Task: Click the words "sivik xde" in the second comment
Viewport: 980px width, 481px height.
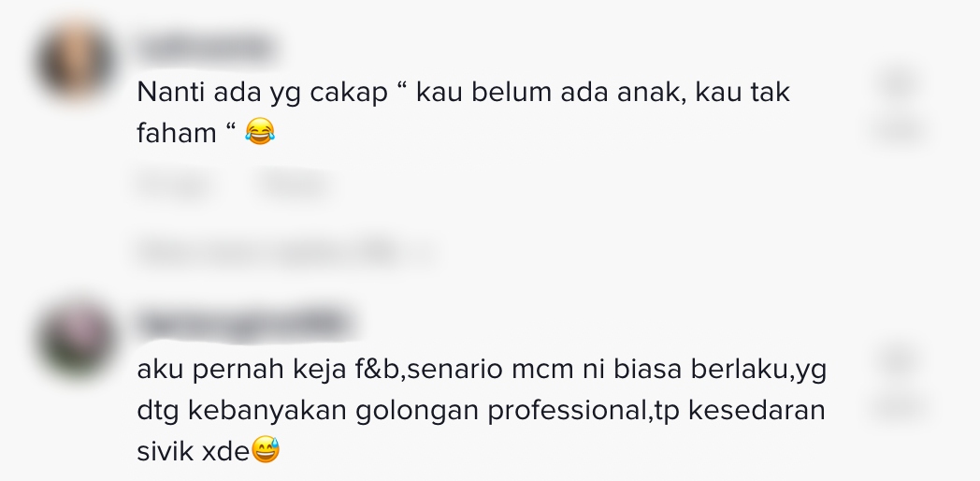Action: click(194, 451)
